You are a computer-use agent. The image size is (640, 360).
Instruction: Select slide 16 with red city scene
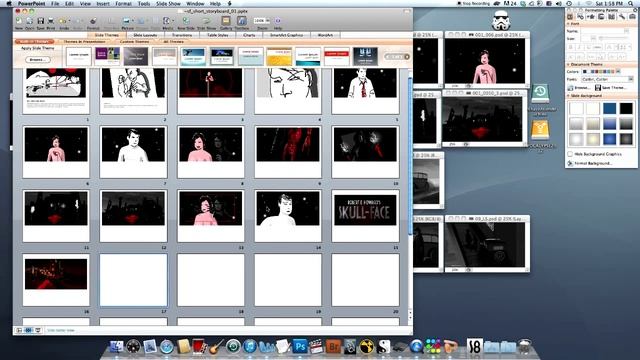pyautogui.click(x=56, y=280)
